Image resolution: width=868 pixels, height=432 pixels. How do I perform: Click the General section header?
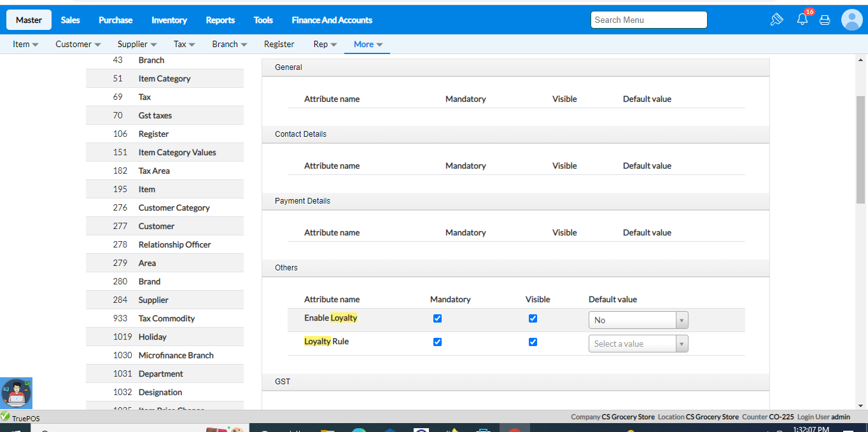click(x=515, y=67)
